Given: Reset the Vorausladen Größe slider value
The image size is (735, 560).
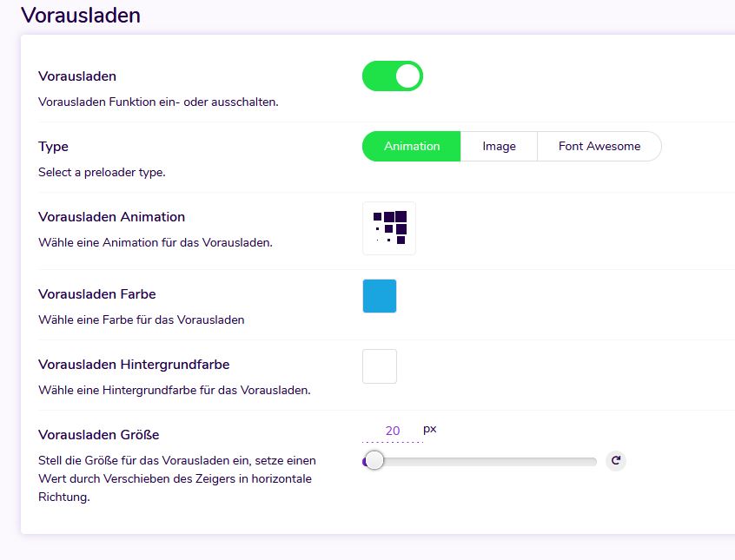Looking at the screenshot, I should (x=616, y=461).
